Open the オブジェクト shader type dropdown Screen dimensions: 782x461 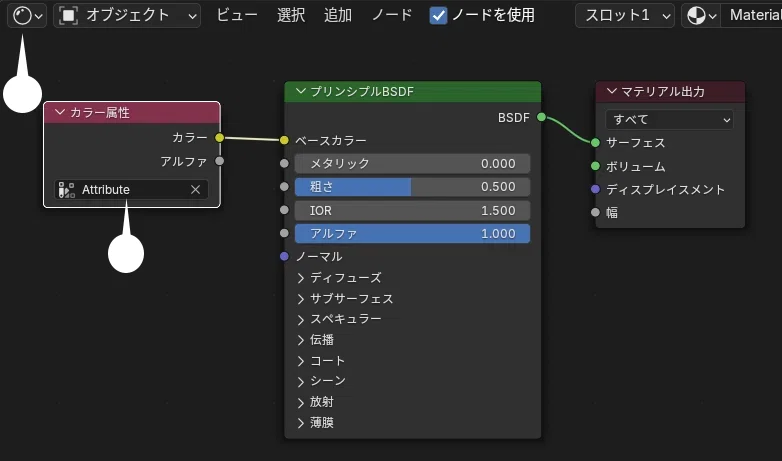(127, 15)
